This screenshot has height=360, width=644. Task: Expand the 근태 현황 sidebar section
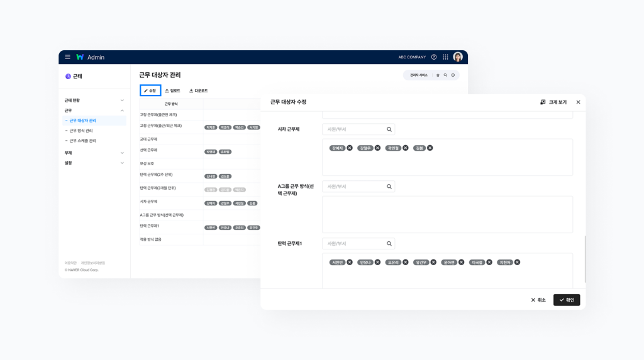point(122,101)
